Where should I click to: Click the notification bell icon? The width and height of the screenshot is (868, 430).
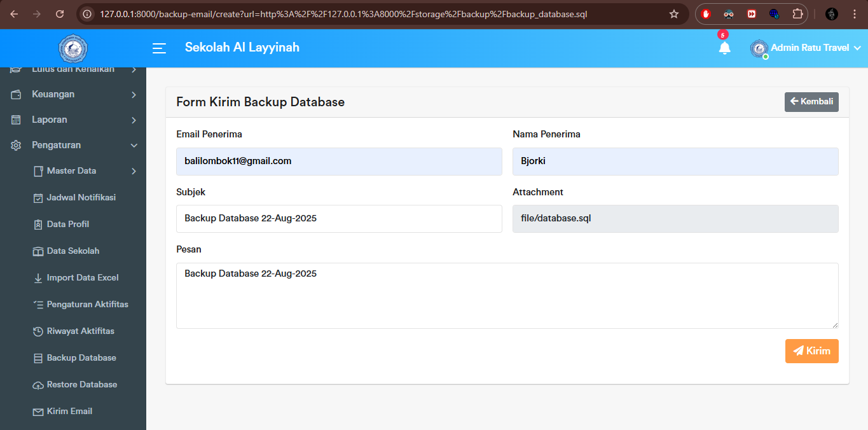(724, 48)
